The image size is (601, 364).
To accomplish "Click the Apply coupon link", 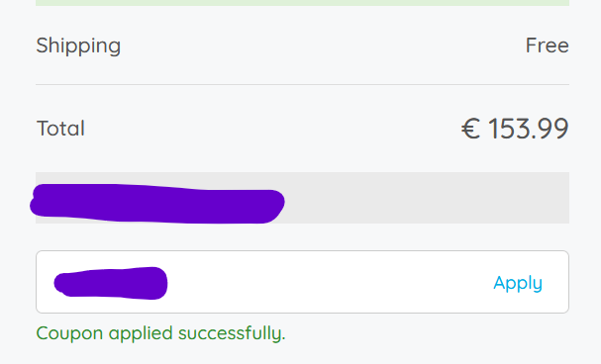I will coord(518,284).
